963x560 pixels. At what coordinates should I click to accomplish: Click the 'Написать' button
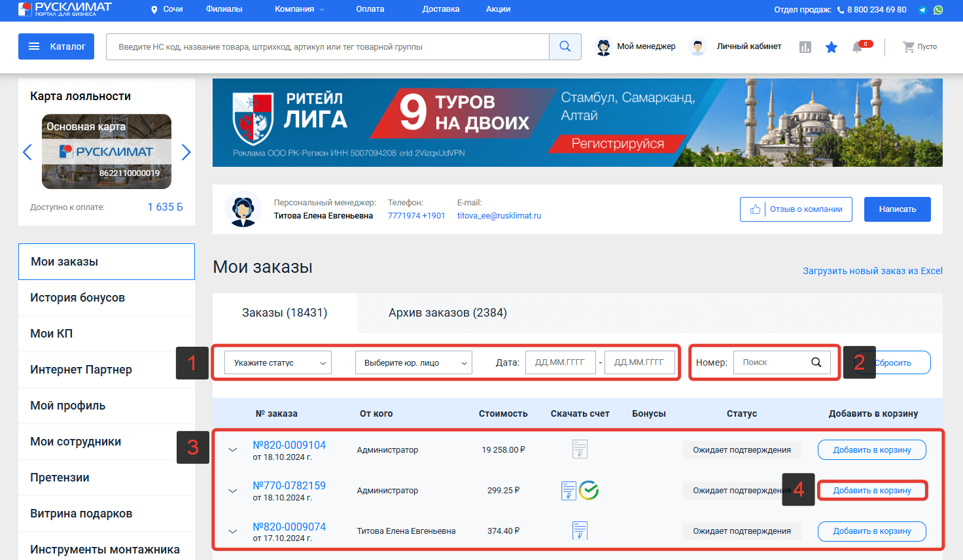(897, 209)
